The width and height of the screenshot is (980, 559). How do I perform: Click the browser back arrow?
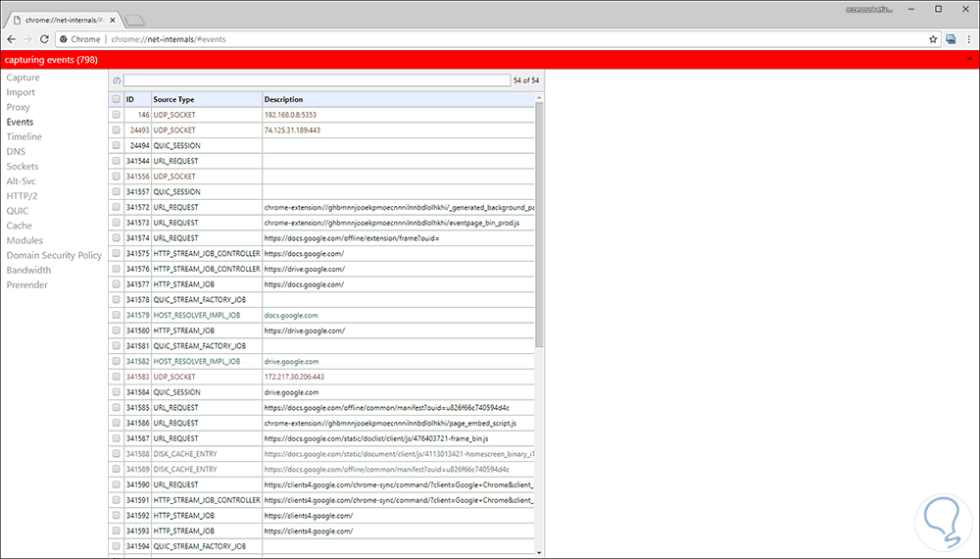point(11,39)
